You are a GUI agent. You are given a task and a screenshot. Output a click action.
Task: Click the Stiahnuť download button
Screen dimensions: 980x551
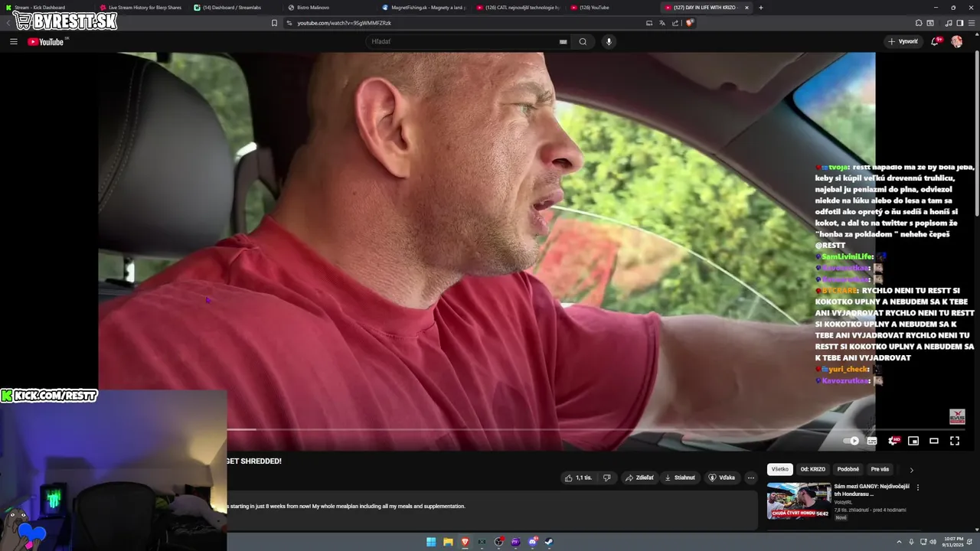[680, 478]
